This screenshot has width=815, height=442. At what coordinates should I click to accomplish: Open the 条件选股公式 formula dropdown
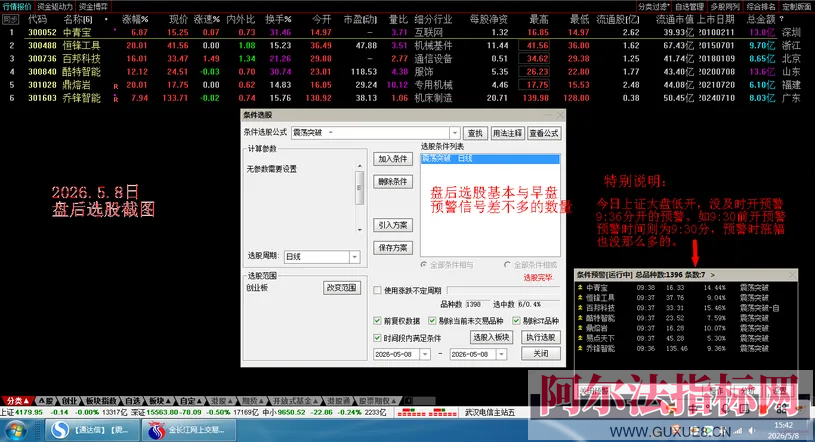(x=455, y=133)
